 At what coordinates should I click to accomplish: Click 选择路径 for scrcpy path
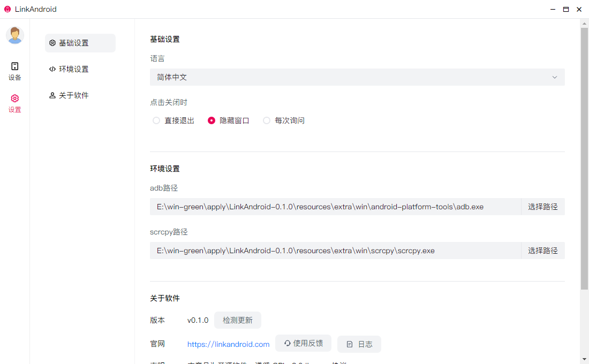pos(542,251)
